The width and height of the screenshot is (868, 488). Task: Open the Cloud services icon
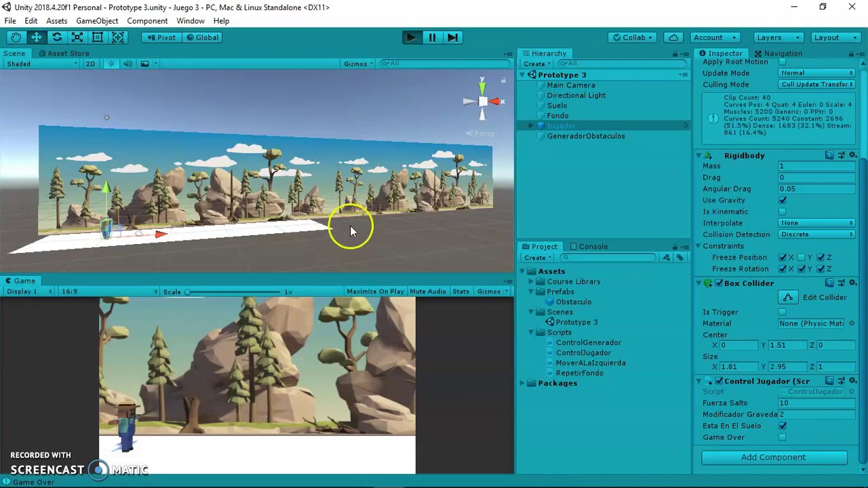(x=673, y=37)
